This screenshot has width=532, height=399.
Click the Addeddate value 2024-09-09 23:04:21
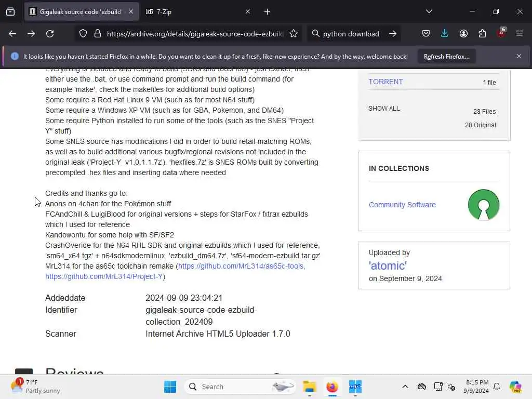coord(184,298)
